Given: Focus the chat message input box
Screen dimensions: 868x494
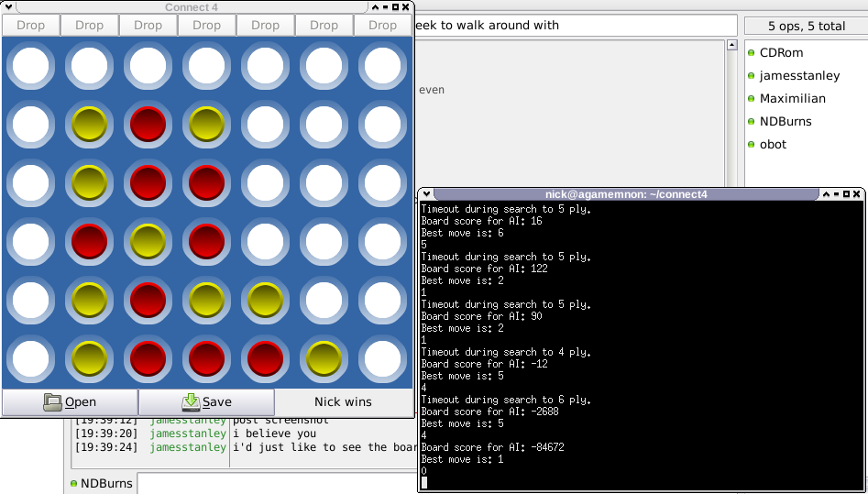Looking at the screenshot, I should tap(275, 483).
